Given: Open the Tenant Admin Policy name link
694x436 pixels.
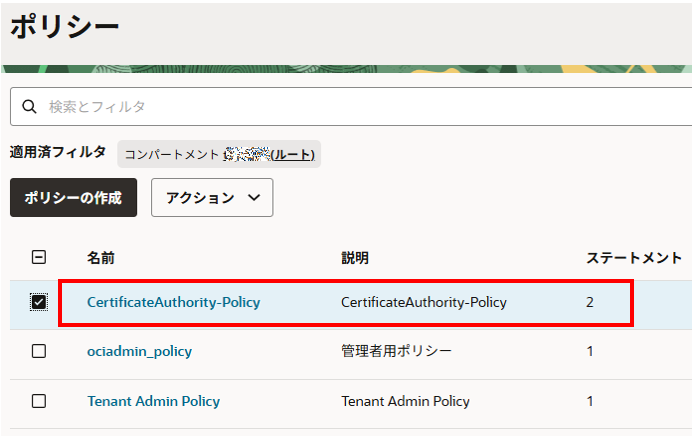Looking at the screenshot, I should click(153, 401).
